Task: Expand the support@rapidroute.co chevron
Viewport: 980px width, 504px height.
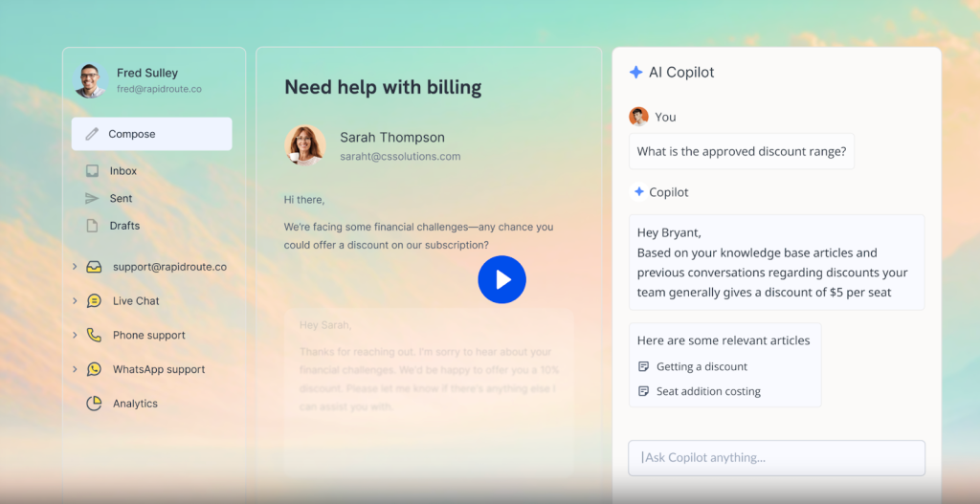Action: tap(75, 267)
